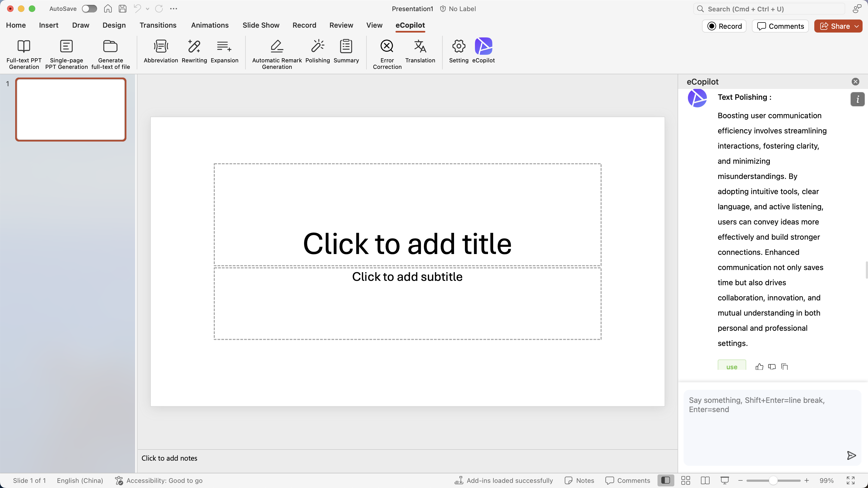Give thumbs up to the eCopilot response
Viewport: 868px width, 488px height.
point(759,367)
